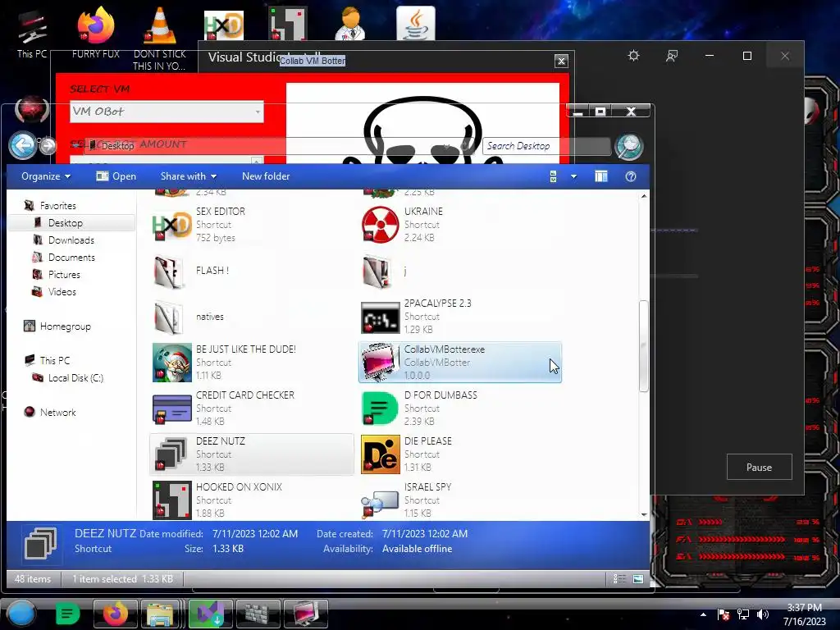Click the Pause button in Installer window
Screen dimensions: 840x630
(x=759, y=467)
